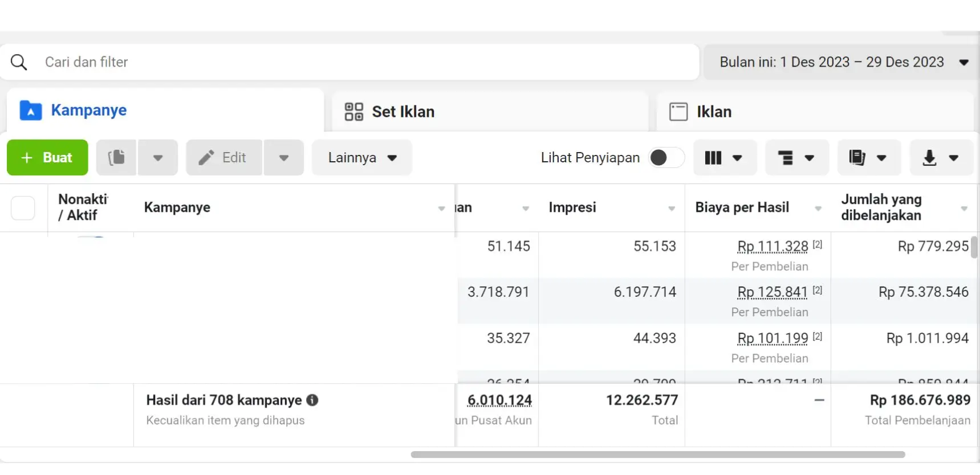980x475 pixels.
Task: Click the 6.010.124 total reach value
Action: (499, 400)
